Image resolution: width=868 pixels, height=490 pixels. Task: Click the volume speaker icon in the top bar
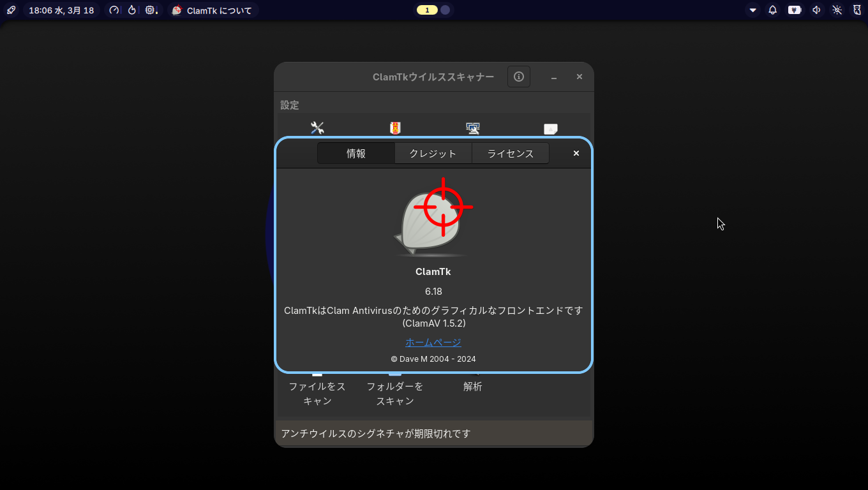tap(816, 10)
